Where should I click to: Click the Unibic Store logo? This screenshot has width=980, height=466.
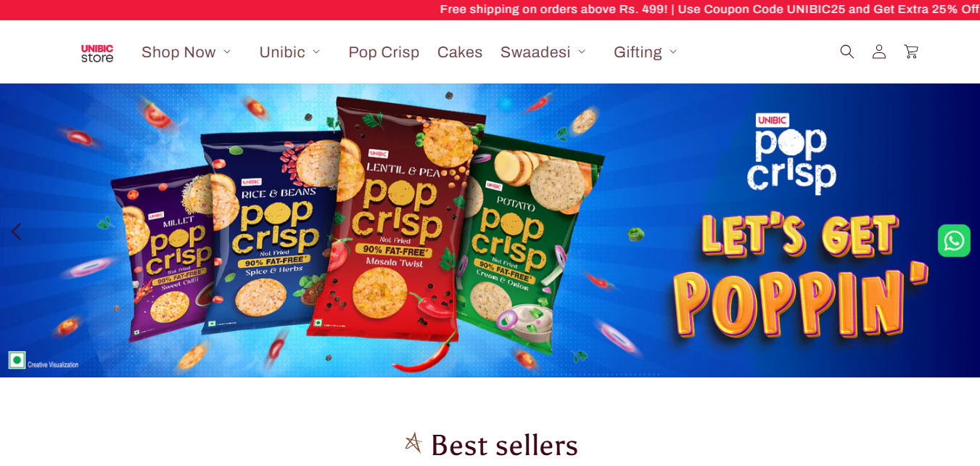point(97,53)
